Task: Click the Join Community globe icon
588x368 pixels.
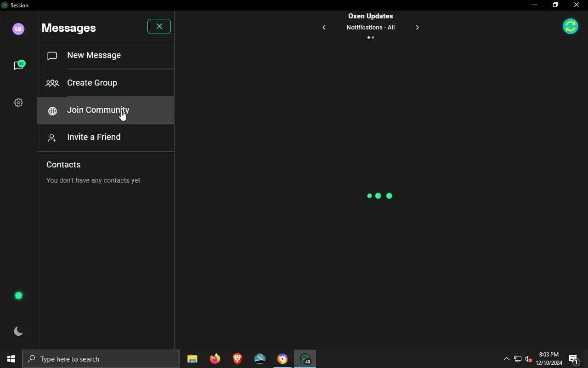Action: click(52, 111)
